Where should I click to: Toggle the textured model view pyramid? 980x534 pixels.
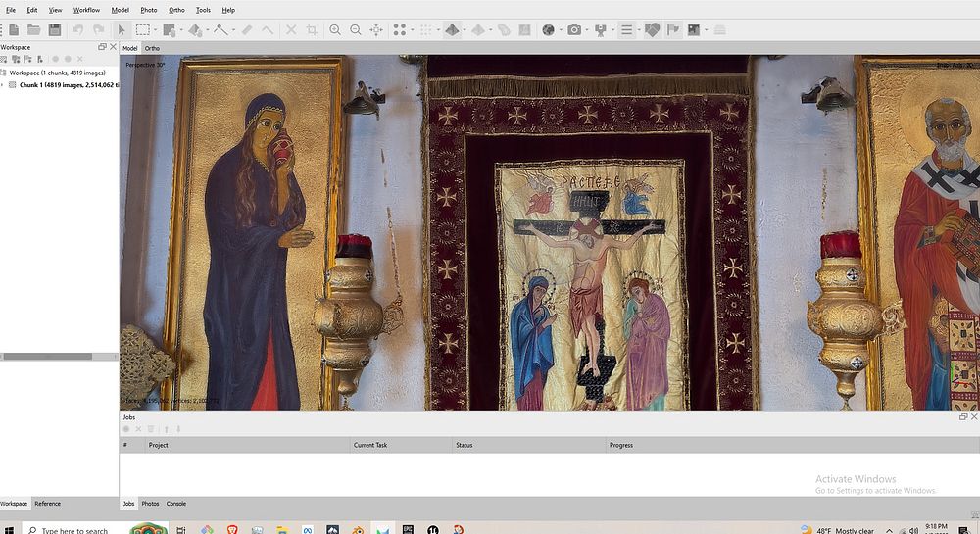click(x=452, y=30)
